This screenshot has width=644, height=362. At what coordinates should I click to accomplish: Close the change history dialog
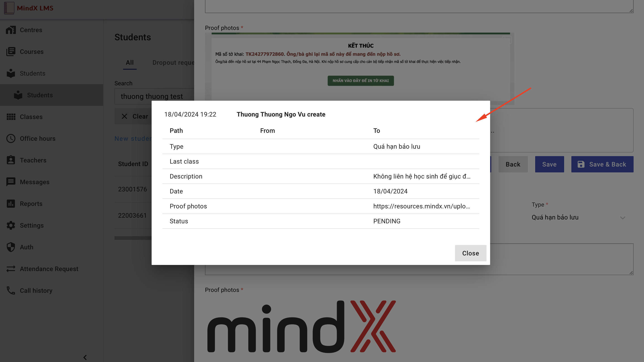point(470,253)
